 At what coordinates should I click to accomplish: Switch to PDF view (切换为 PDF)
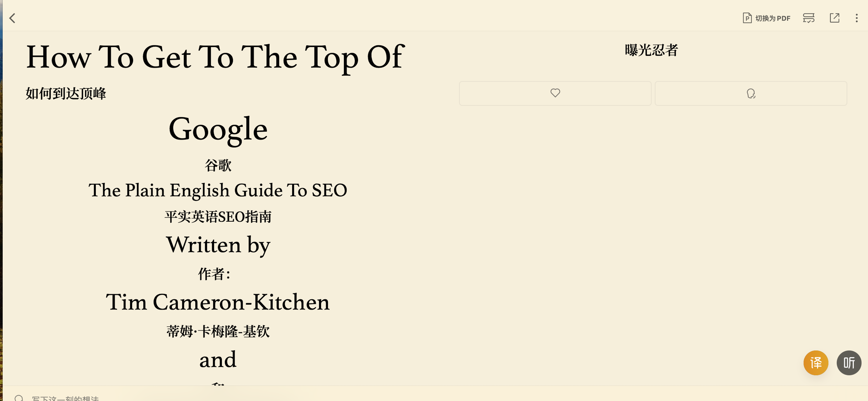click(766, 18)
